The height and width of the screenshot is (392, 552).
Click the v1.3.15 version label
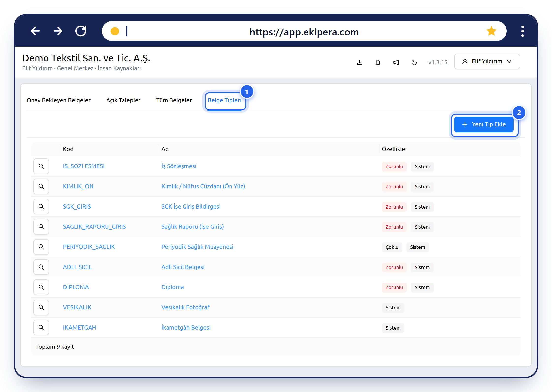tap(438, 62)
